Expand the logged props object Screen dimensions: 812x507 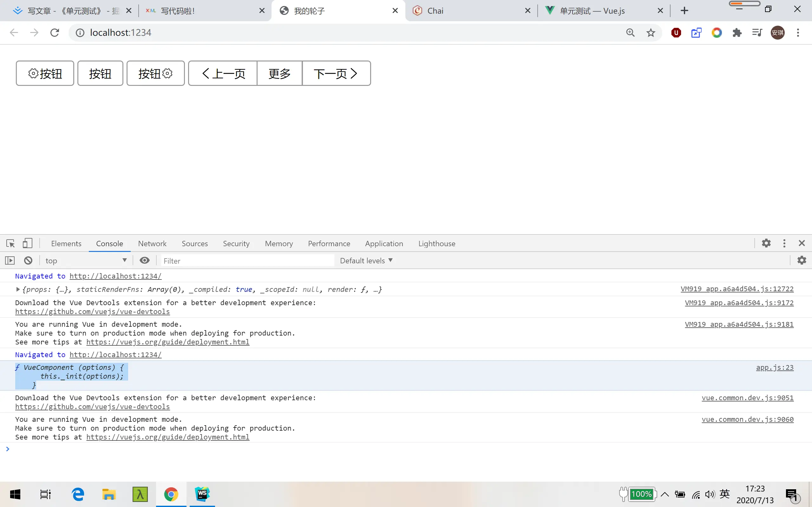pyautogui.click(x=18, y=289)
